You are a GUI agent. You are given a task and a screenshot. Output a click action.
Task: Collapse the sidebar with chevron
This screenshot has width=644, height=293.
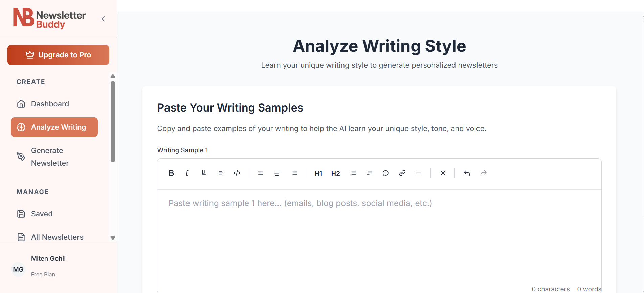(103, 19)
